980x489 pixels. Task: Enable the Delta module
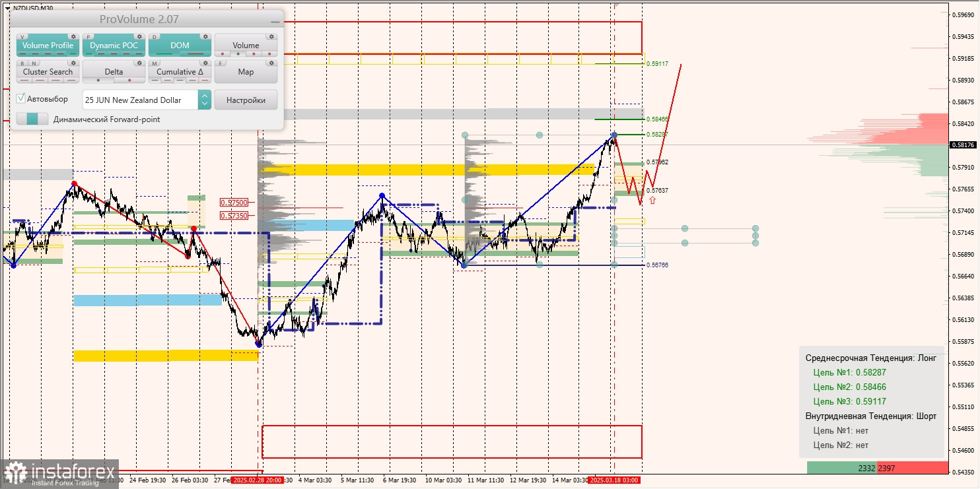click(x=114, y=72)
